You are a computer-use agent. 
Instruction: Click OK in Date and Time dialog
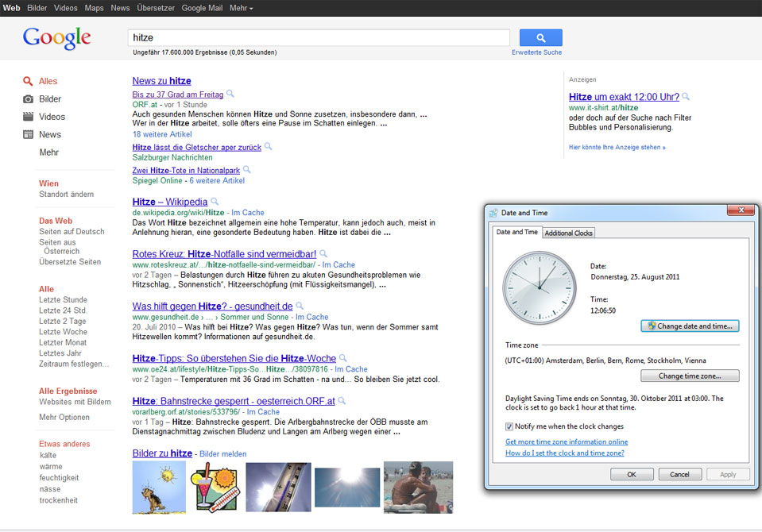(x=631, y=474)
